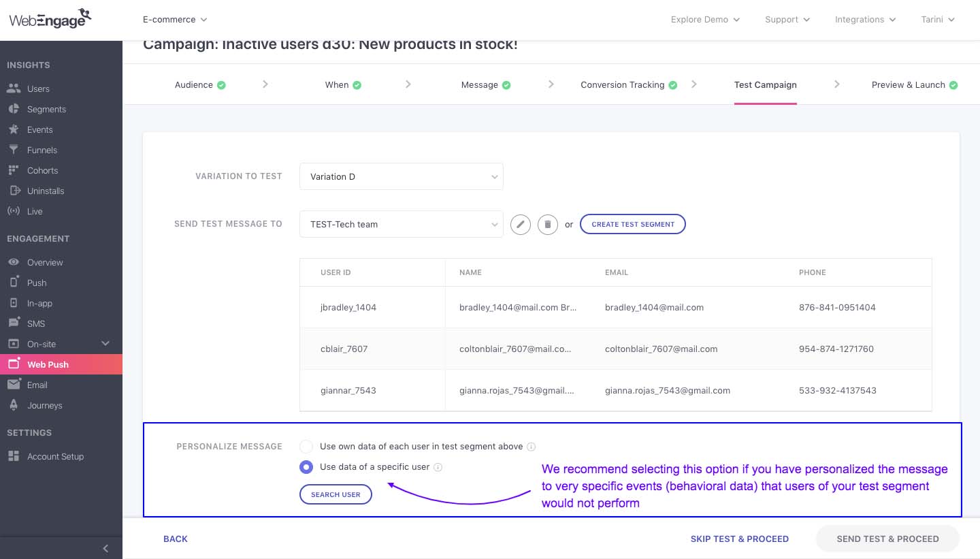Click the Push device icon
Viewport: 980px width, 559px height.
pyautogui.click(x=14, y=283)
